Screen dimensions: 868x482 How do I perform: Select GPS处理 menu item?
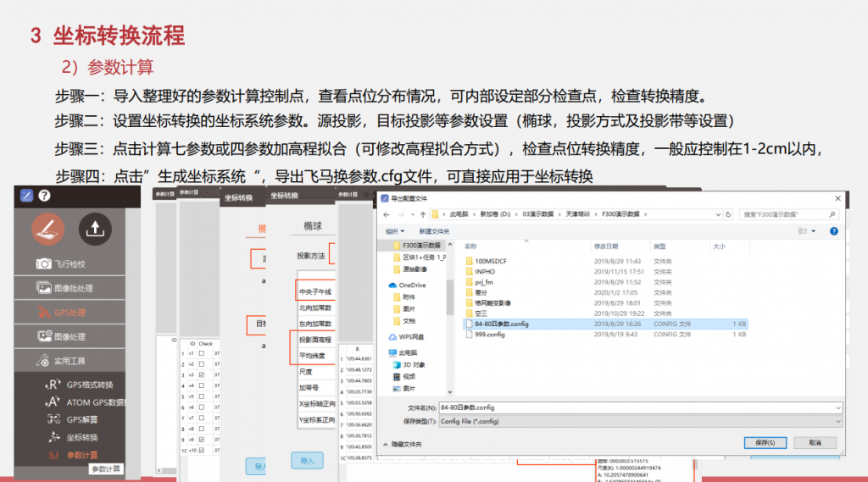pyautogui.click(x=70, y=313)
